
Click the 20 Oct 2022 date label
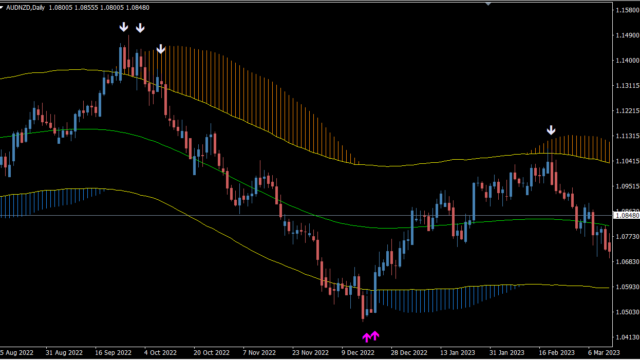coord(211,353)
